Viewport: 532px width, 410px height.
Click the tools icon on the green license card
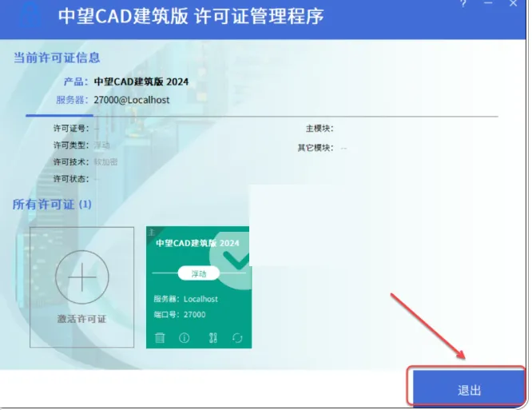212,338
